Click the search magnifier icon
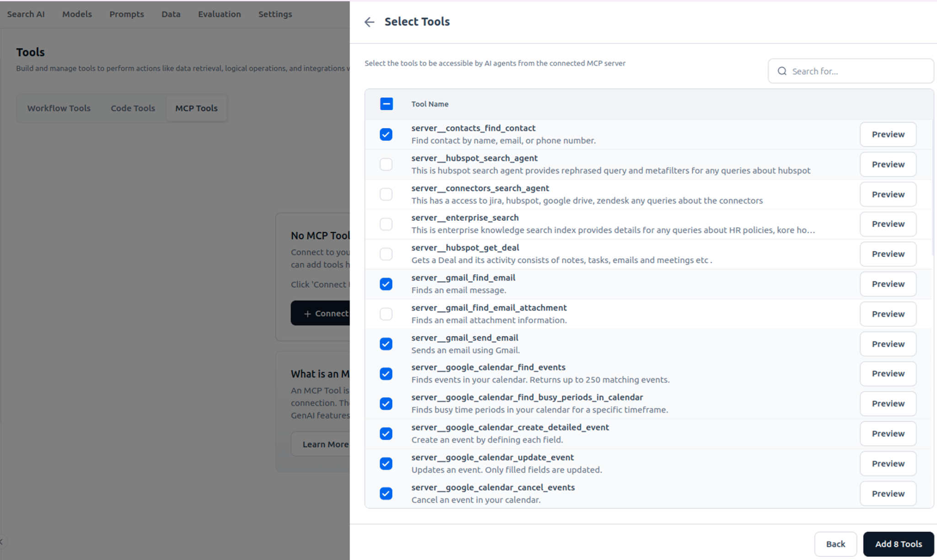The height and width of the screenshot is (560, 937). 782,71
